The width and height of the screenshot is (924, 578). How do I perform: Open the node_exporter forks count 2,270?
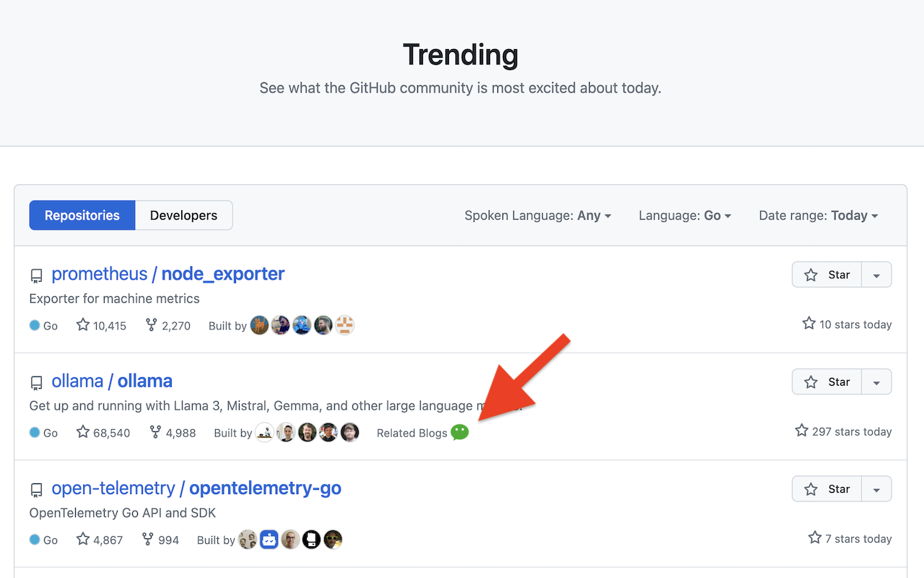167,325
